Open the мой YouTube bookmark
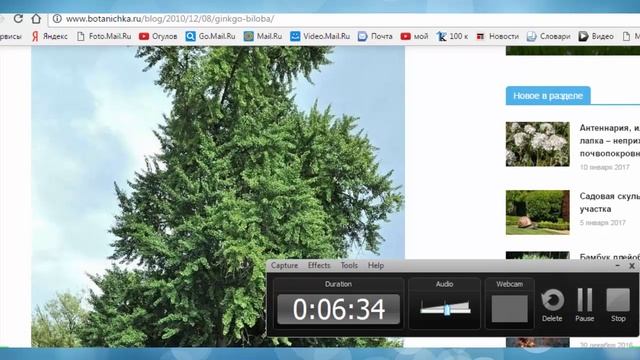This screenshot has width=640, height=360. [414, 36]
